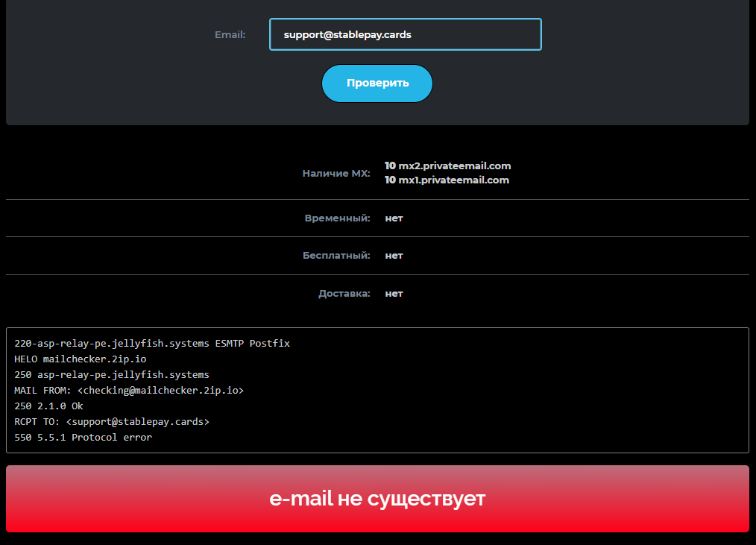The width and height of the screenshot is (756, 545).
Task: Click the Временный: label
Action: [x=337, y=218]
